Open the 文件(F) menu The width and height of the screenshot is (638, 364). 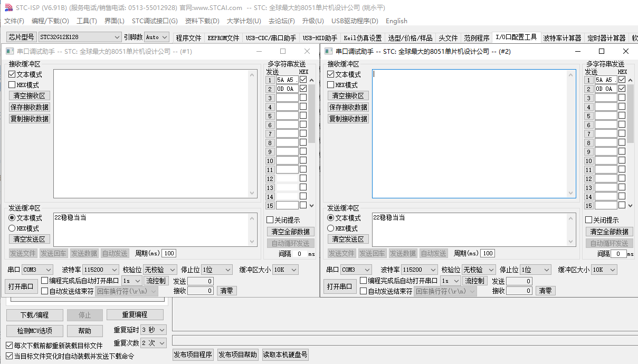pyautogui.click(x=14, y=21)
